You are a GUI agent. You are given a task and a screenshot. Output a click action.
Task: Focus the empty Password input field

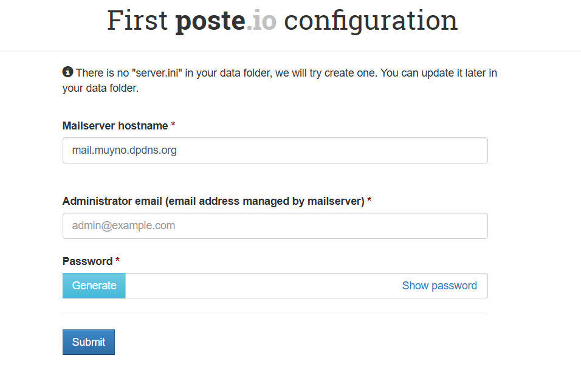tap(261, 286)
